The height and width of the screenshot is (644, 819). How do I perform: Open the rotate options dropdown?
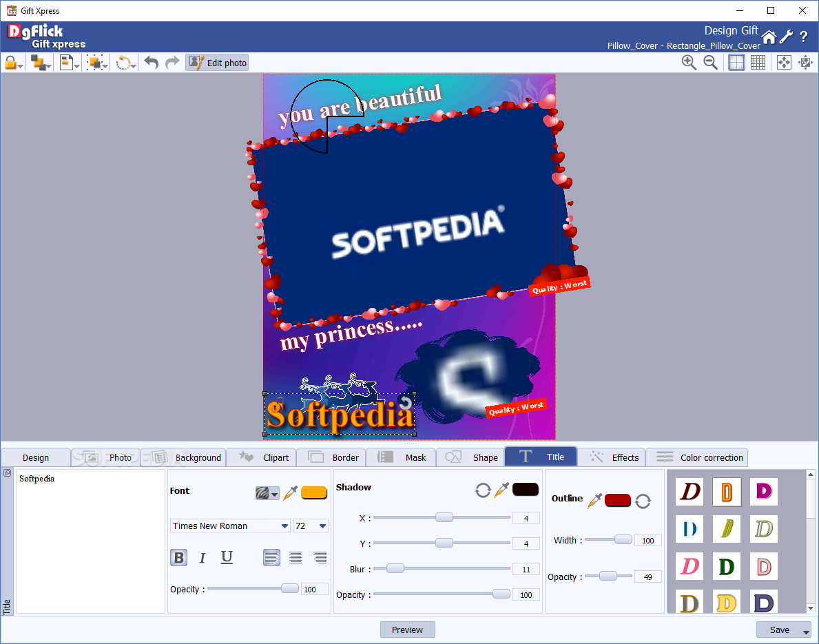[125, 63]
